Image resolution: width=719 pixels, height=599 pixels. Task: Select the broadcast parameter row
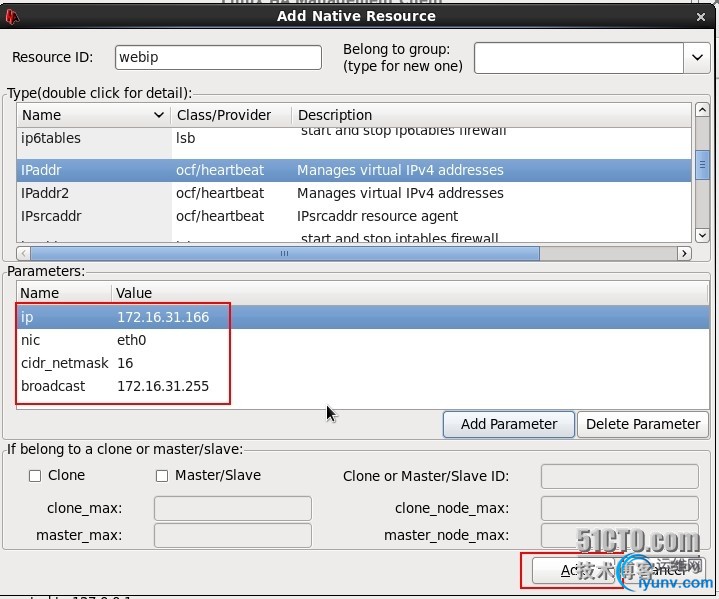pos(363,386)
